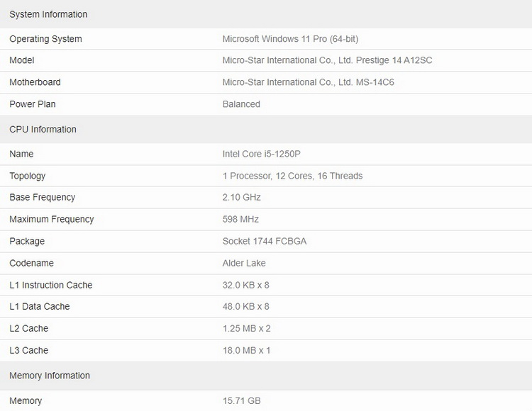
Task: Click the 'Memory' row label
Action: (x=26, y=401)
